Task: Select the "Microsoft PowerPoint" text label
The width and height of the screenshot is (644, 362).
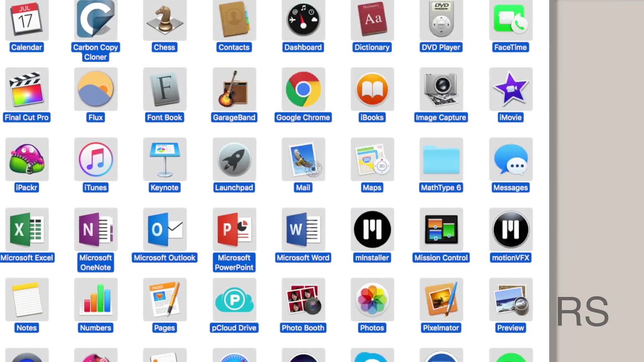Action: coord(234,262)
